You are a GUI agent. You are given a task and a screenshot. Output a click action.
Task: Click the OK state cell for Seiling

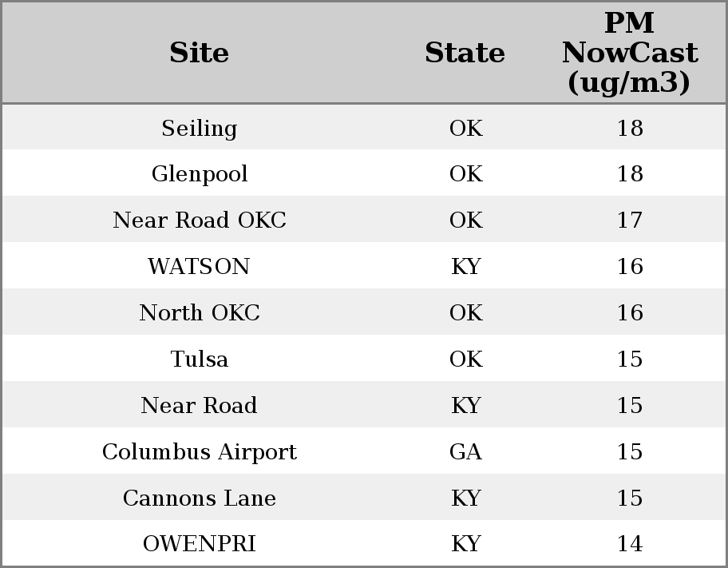click(465, 128)
